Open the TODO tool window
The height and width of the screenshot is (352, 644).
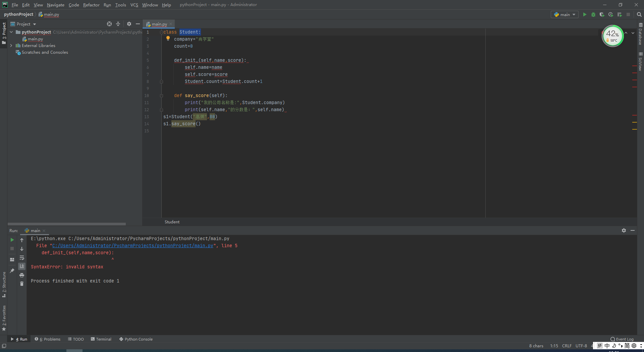(76, 339)
